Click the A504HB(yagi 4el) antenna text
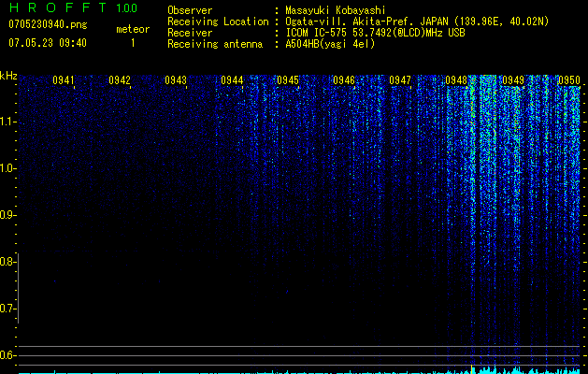Viewport: 588px width, 374px height. 330,44
